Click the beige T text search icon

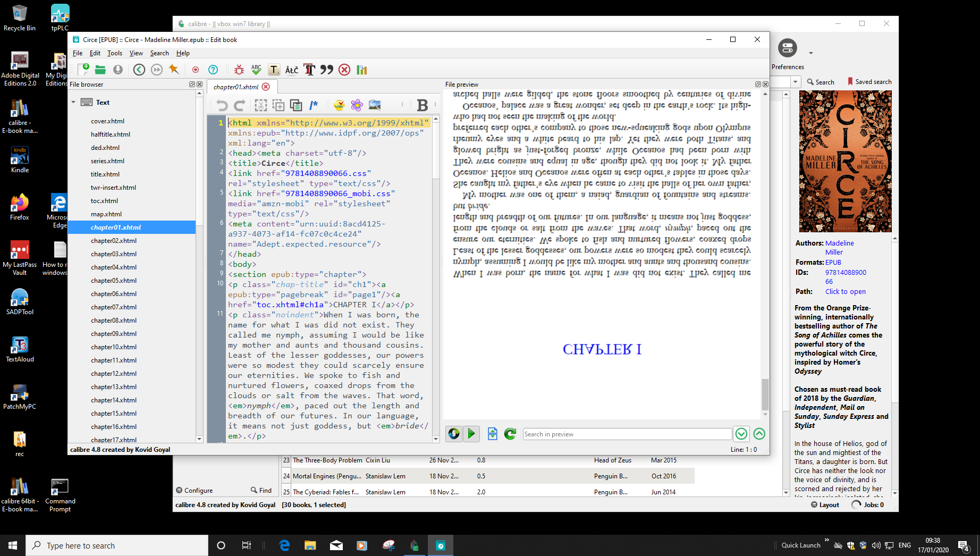[274, 70]
